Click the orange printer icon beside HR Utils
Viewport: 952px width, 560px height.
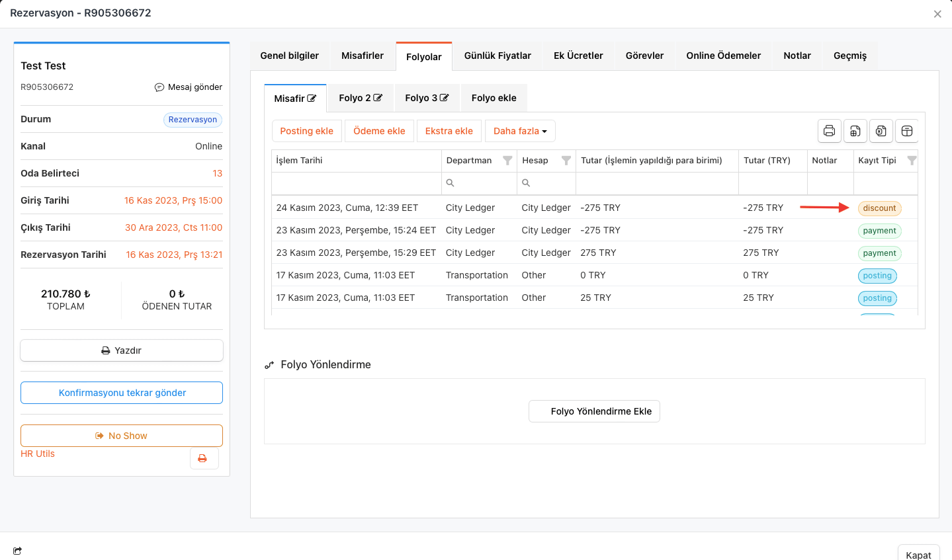[x=202, y=458]
